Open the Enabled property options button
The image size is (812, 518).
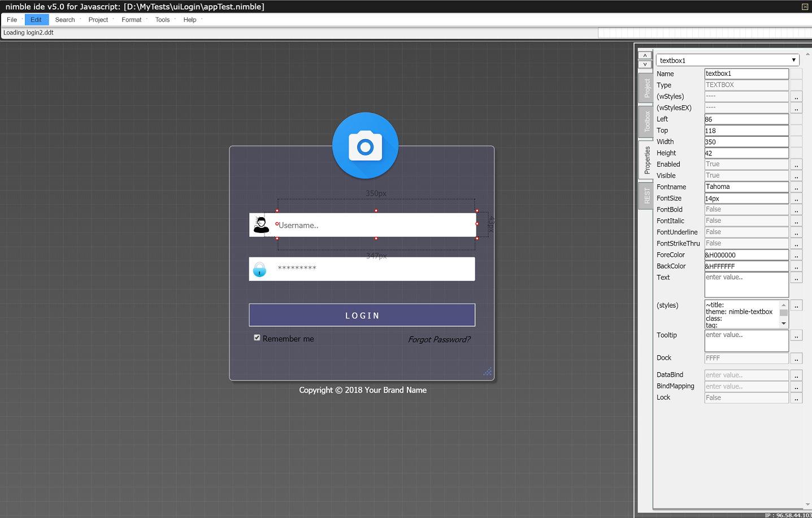796,165
